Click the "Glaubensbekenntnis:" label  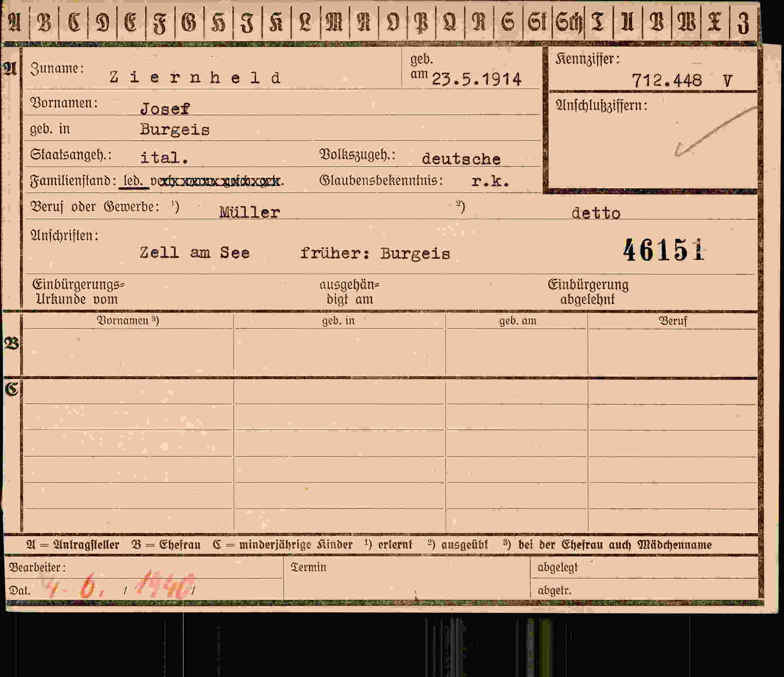pyautogui.click(x=381, y=180)
